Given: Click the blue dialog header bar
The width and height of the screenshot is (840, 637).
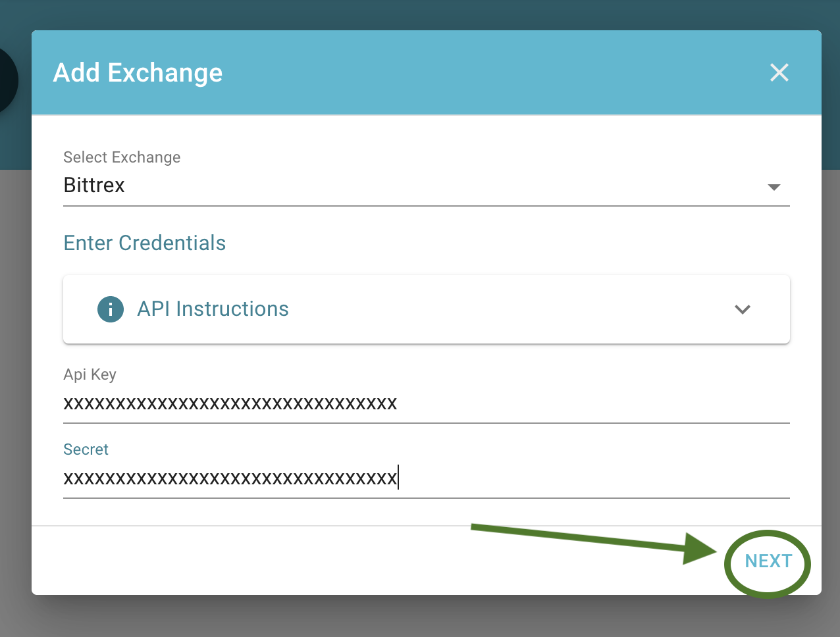Looking at the screenshot, I should pyautogui.click(x=427, y=72).
